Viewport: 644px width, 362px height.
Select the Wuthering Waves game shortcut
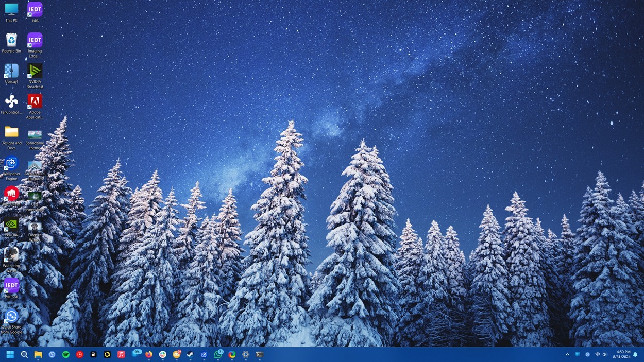click(11, 260)
